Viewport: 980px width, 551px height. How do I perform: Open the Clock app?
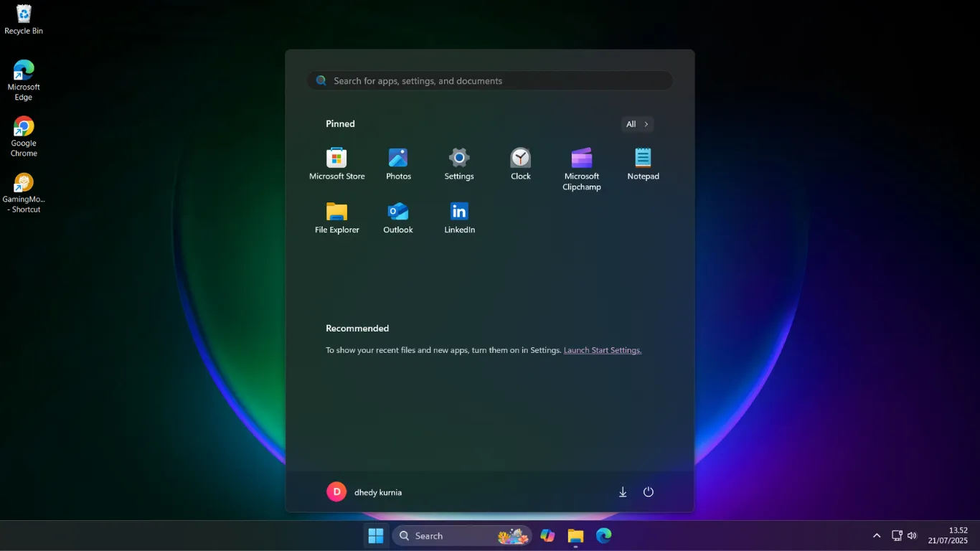(x=520, y=164)
